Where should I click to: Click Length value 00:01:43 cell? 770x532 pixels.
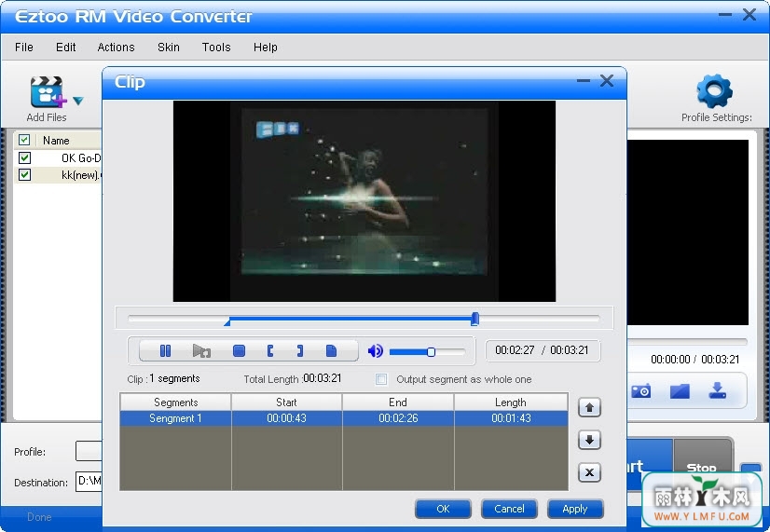[x=511, y=418]
